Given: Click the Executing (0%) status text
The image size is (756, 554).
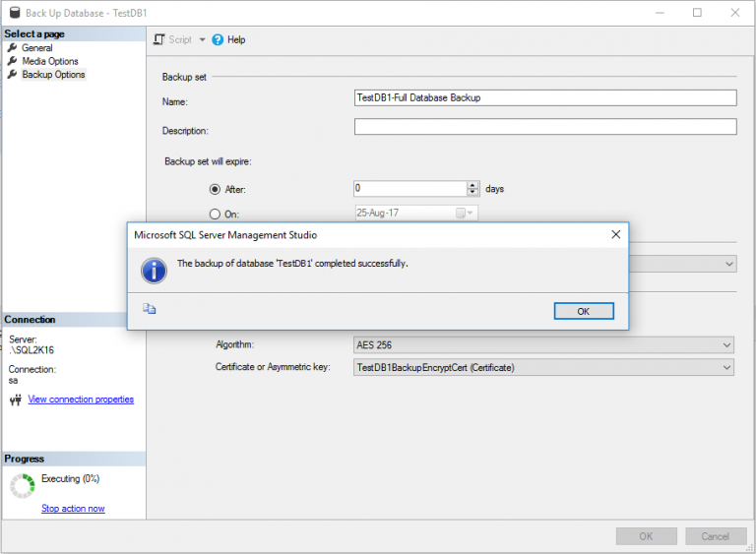Looking at the screenshot, I should tap(71, 478).
